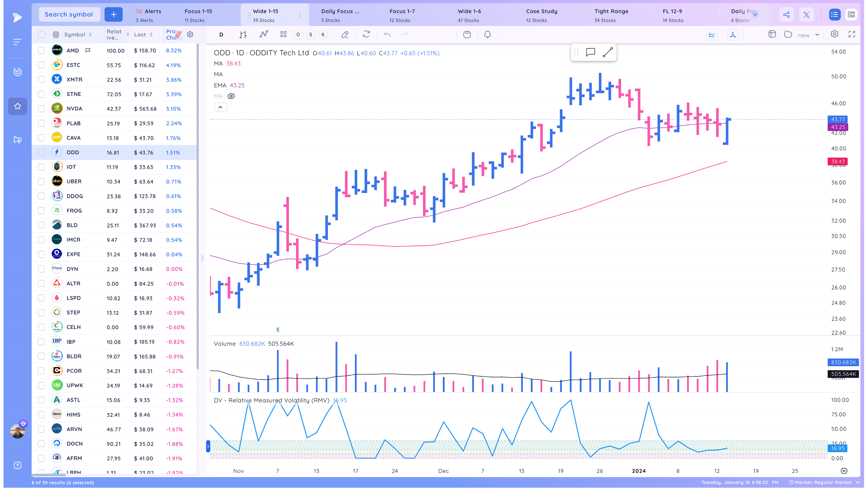Image resolution: width=868 pixels, height=488 pixels.
Task: Open the calendar icon in chart toolbar
Action: point(467,34)
